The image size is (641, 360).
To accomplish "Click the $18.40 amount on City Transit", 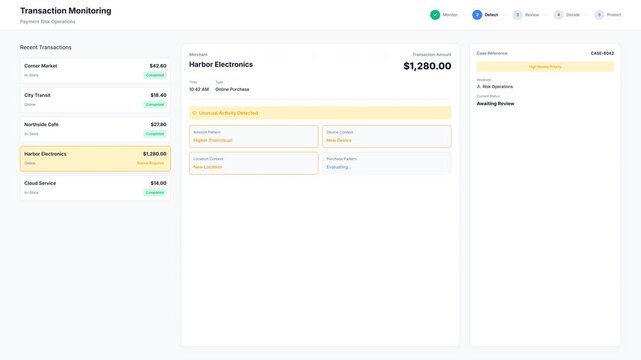I will click(x=158, y=95).
